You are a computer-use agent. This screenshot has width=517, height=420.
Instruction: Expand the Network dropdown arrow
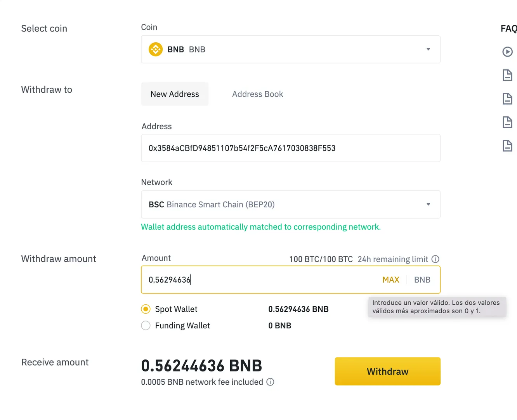tap(428, 204)
